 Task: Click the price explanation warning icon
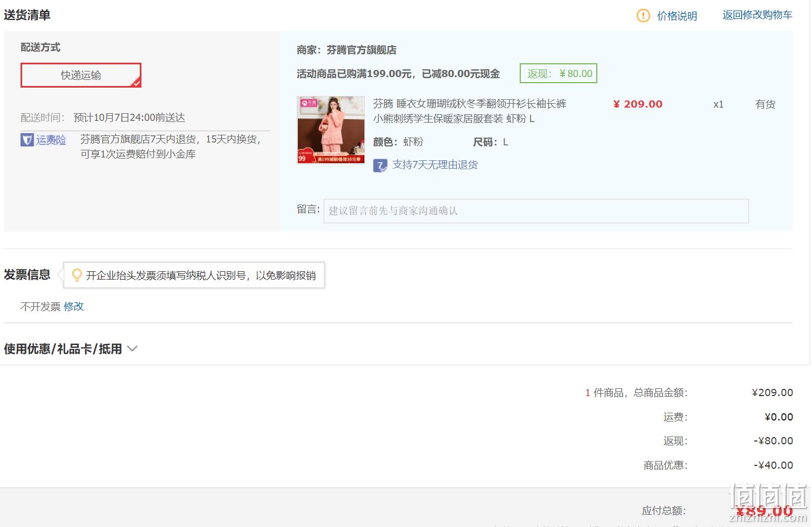643,16
